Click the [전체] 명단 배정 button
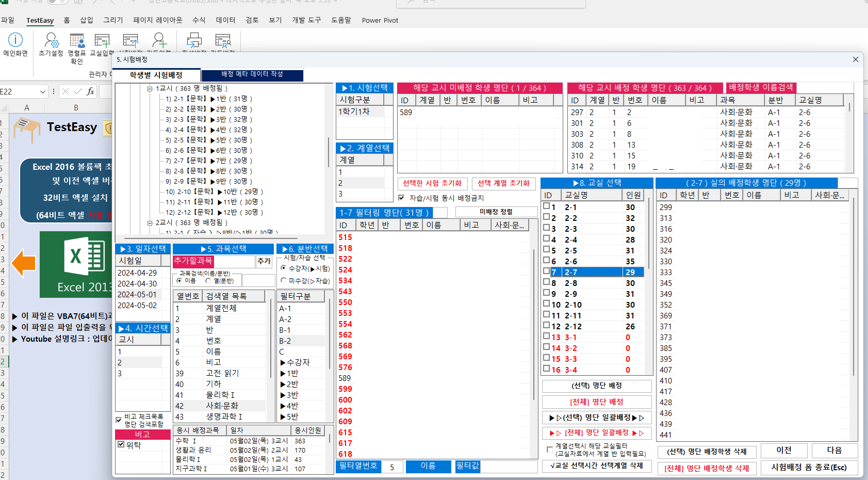 click(x=596, y=402)
